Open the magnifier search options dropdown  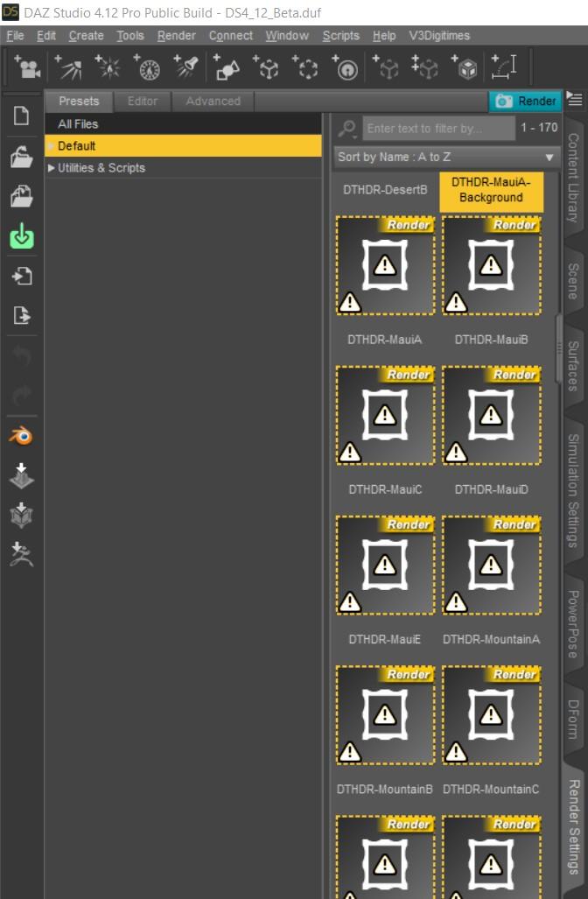click(348, 129)
